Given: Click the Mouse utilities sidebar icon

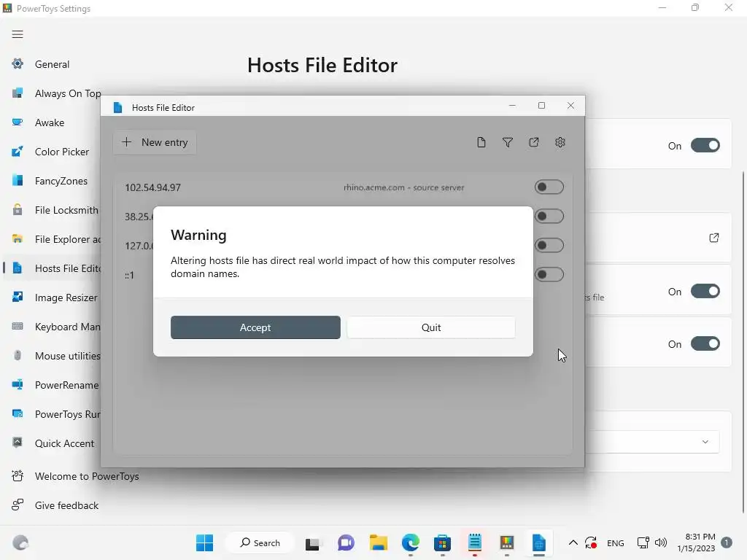Looking at the screenshot, I should (18, 356).
